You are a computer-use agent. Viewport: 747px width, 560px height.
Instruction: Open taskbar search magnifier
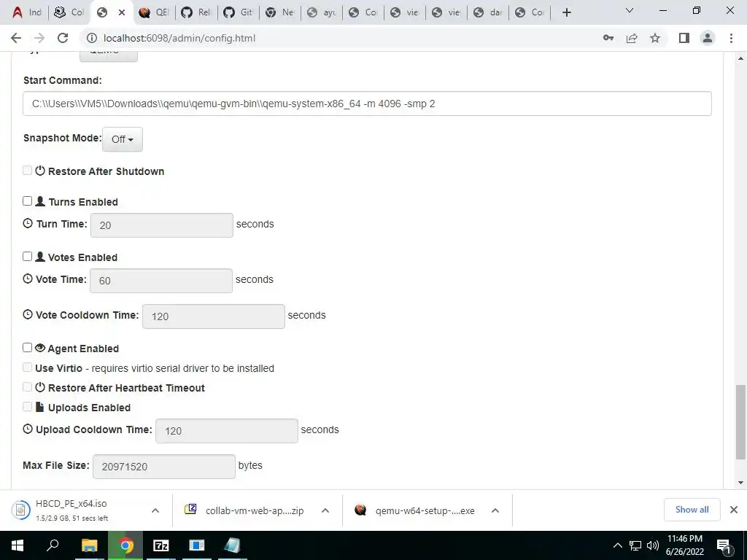tap(53, 545)
